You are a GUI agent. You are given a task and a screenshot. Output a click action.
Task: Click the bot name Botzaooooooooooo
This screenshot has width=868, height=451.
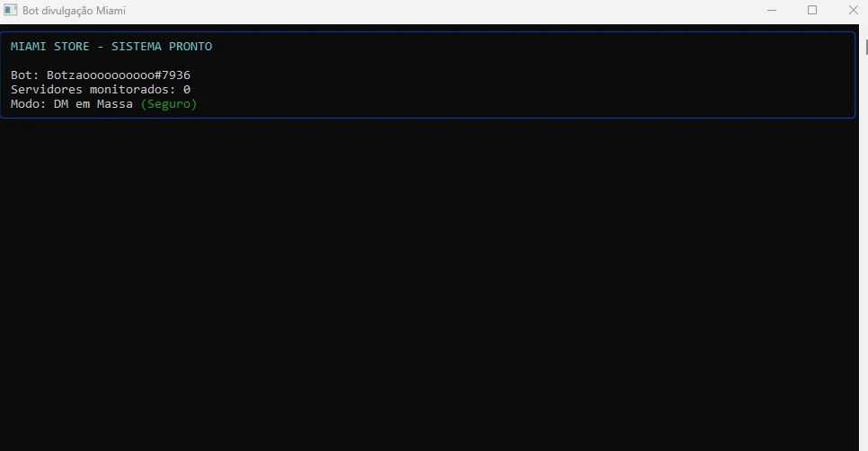click(x=101, y=75)
